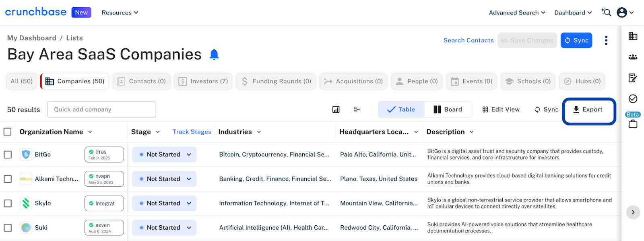
Task: Open the Advanced Search dropdown
Action: coord(517,12)
